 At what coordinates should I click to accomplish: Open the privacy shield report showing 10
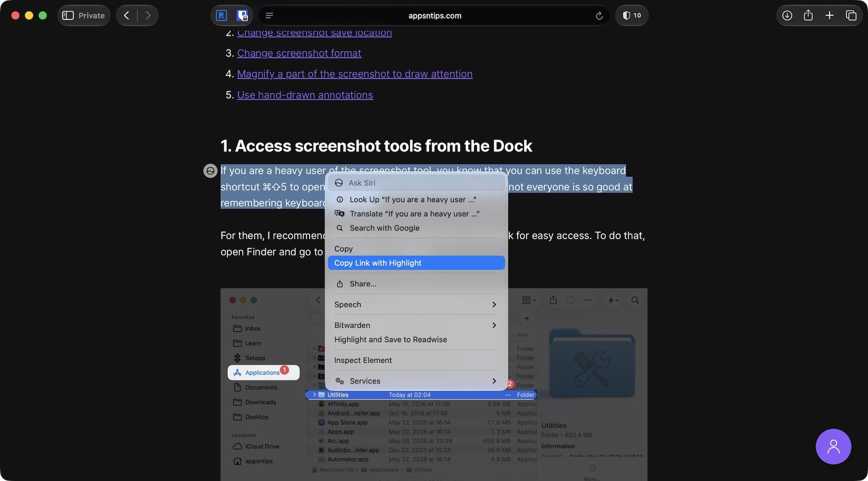tap(632, 15)
